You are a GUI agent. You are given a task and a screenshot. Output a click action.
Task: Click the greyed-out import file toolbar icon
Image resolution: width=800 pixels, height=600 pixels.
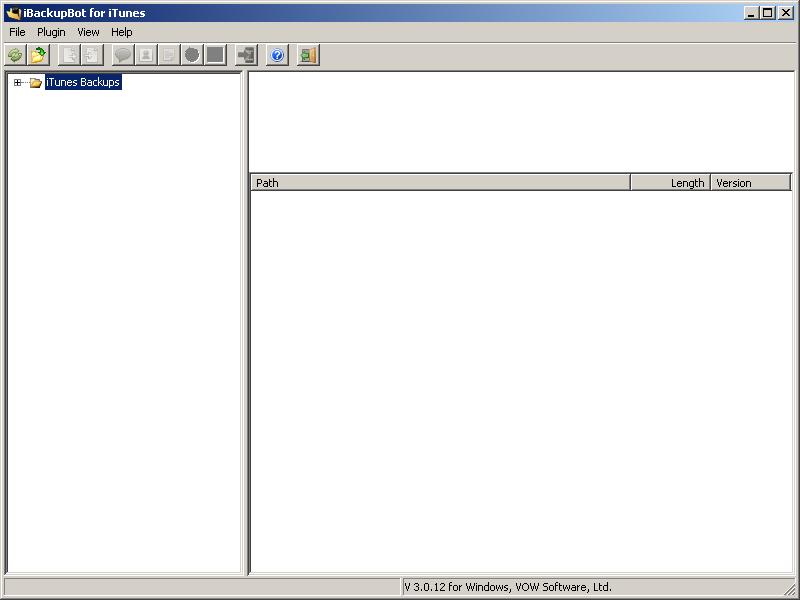tap(92, 55)
